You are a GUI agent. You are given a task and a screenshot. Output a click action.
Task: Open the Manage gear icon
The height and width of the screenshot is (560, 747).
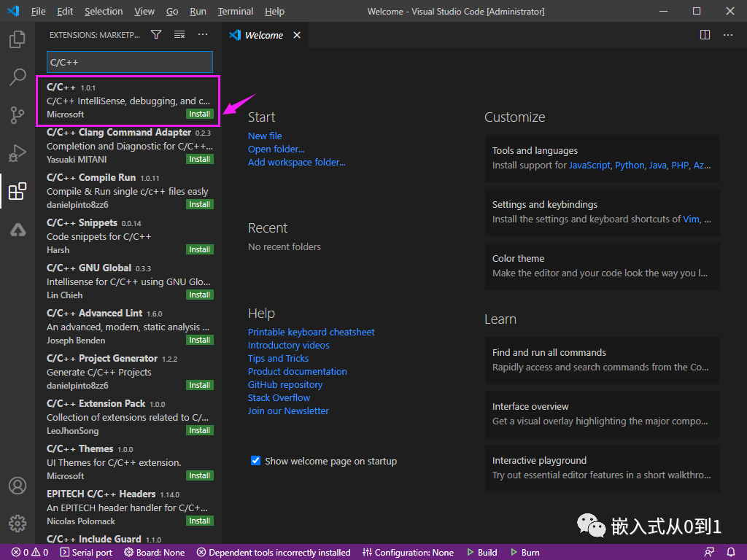click(18, 524)
